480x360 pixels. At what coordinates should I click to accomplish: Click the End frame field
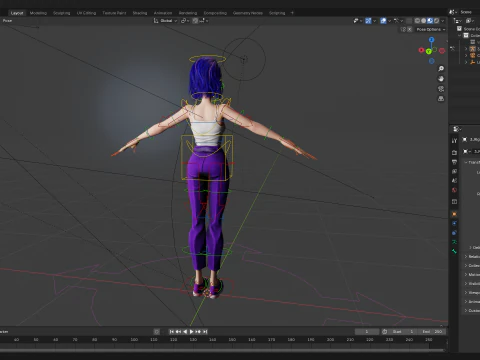pos(432,332)
